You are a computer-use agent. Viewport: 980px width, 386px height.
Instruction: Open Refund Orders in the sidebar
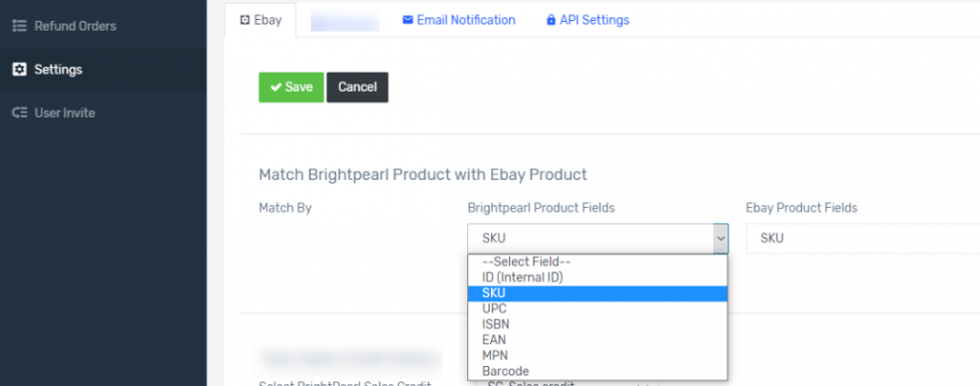pos(75,26)
